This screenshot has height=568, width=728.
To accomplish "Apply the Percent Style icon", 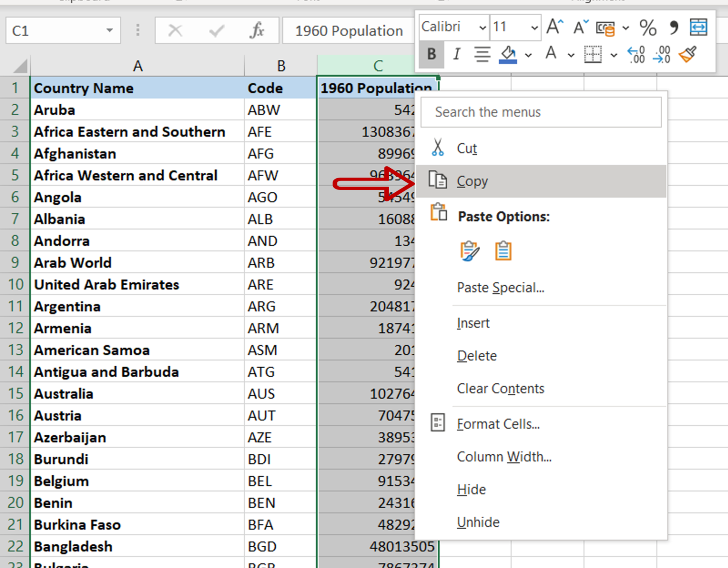I will pos(647,28).
